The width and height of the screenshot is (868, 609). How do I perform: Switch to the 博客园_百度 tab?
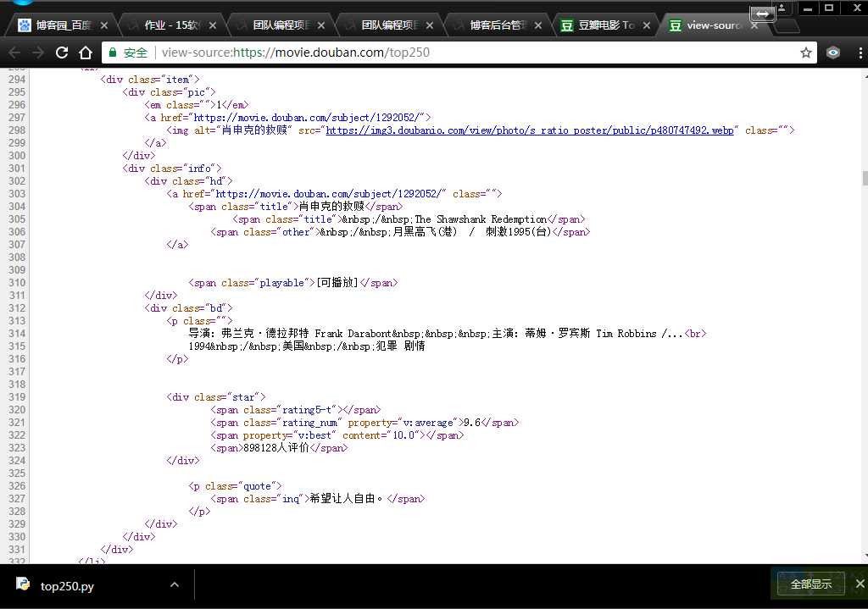pyautogui.click(x=64, y=25)
